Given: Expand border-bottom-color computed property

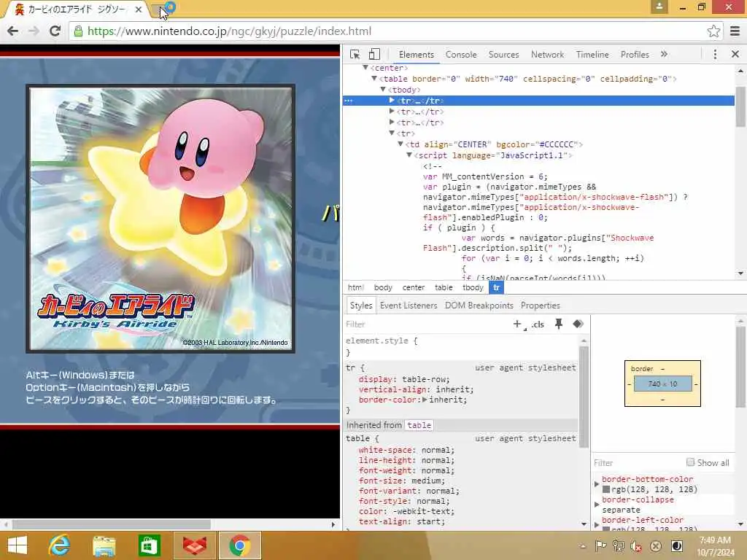Looking at the screenshot, I should click(x=597, y=484).
